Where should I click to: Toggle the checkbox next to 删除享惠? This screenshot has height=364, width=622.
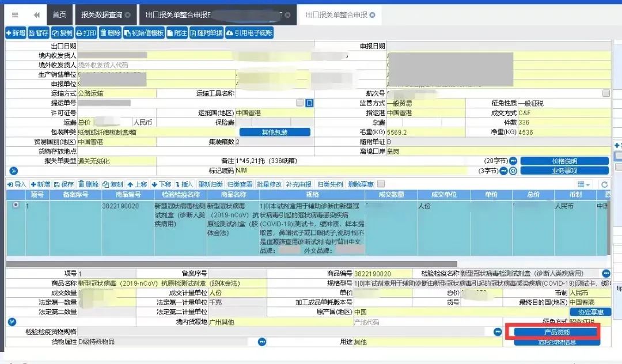[381, 184]
